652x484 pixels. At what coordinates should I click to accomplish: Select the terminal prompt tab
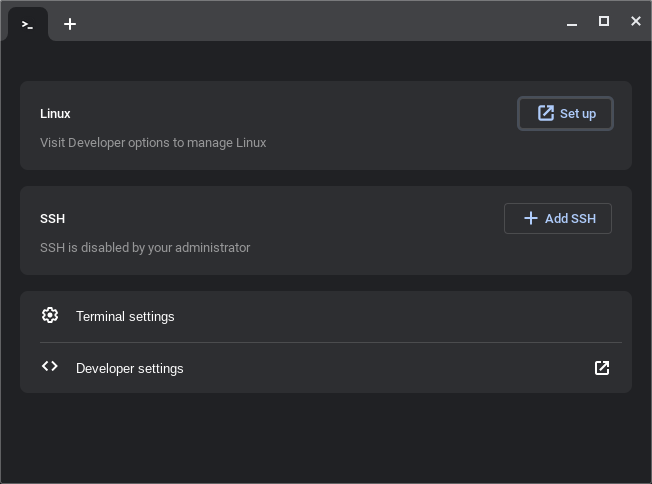click(27, 24)
